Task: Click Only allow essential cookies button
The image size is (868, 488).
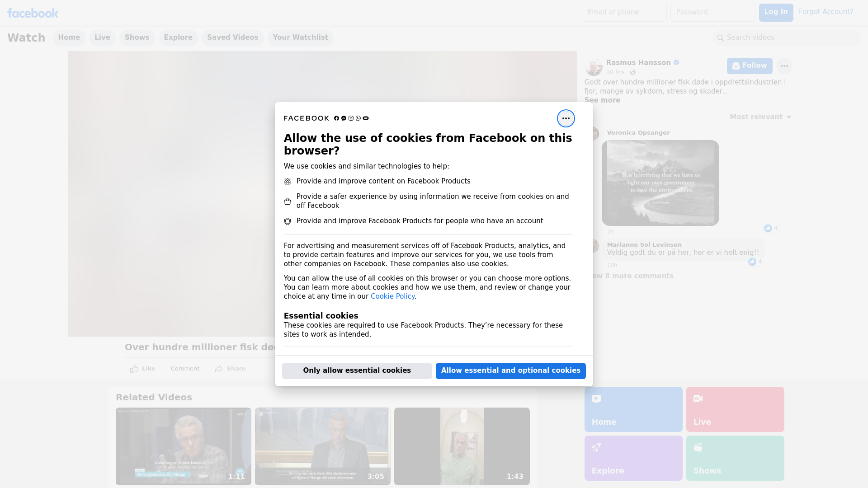Action: [x=357, y=371]
